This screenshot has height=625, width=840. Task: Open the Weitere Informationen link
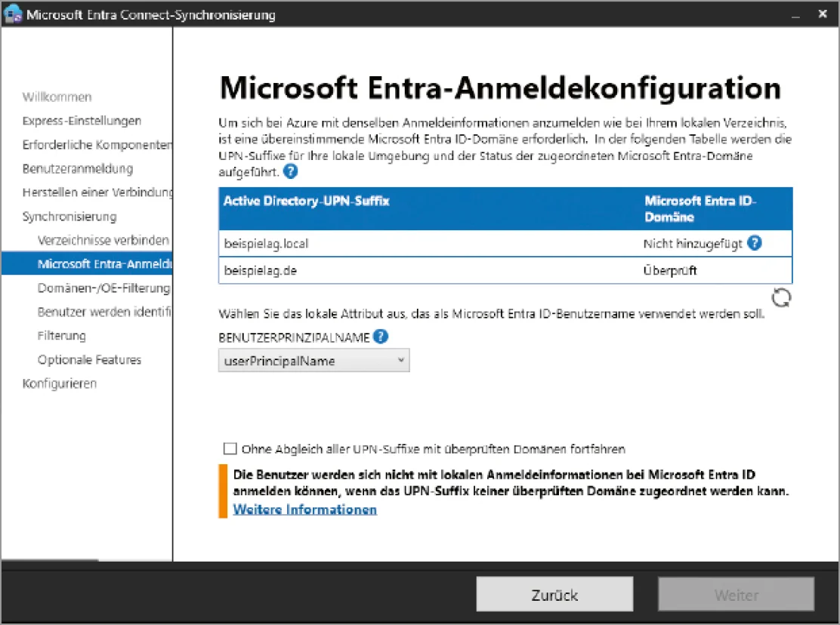[305, 510]
